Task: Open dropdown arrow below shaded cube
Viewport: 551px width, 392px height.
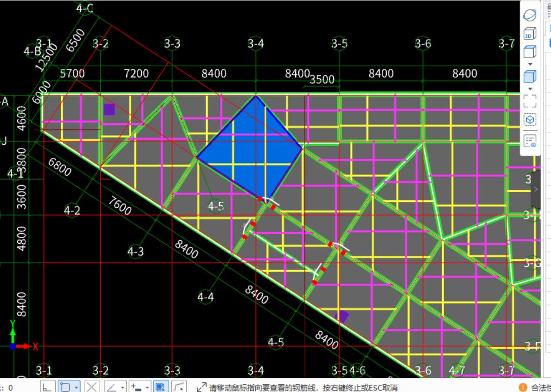Action: [530, 89]
